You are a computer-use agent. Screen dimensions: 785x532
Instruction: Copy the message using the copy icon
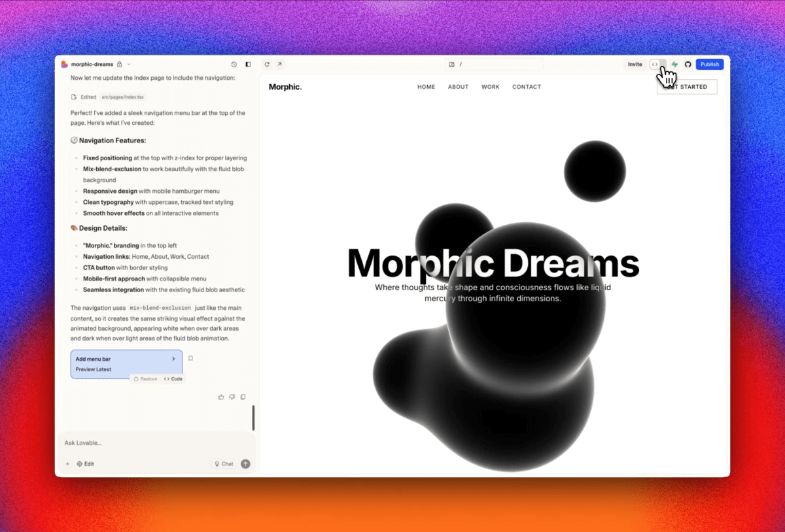243,397
